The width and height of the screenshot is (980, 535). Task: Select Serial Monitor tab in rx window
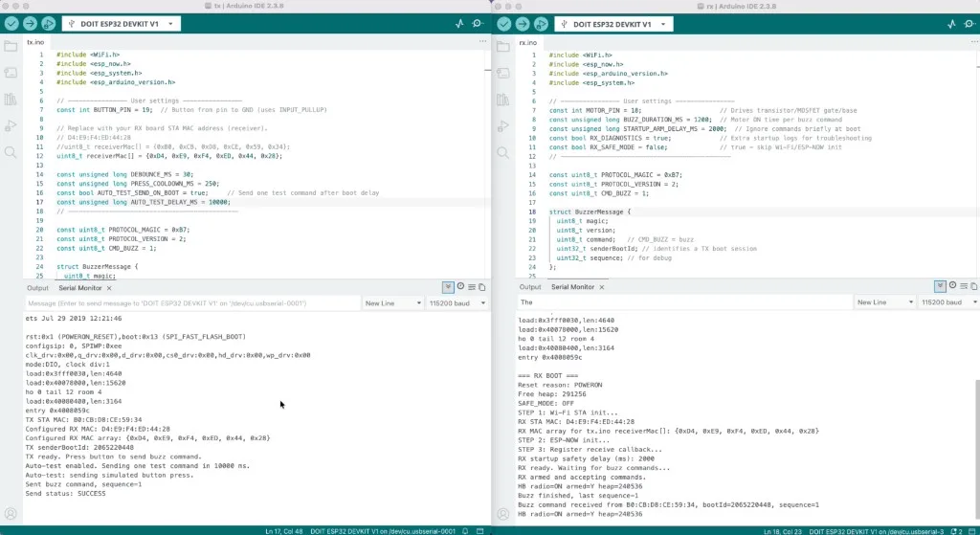point(572,287)
